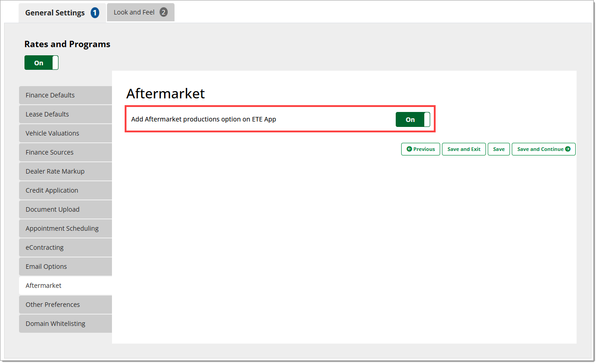597x364 pixels.
Task: Disable the Aftermarket productions option toggle
Action: (x=413, y=120)
